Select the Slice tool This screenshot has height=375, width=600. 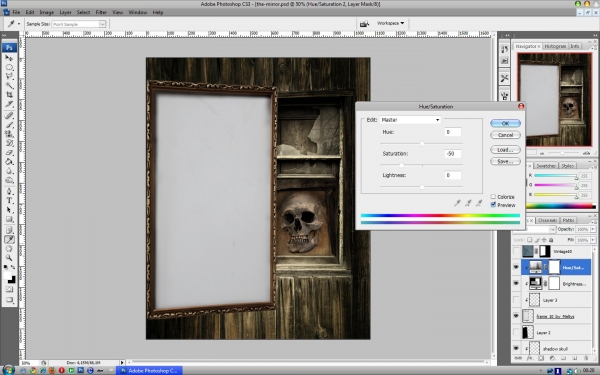9,104
